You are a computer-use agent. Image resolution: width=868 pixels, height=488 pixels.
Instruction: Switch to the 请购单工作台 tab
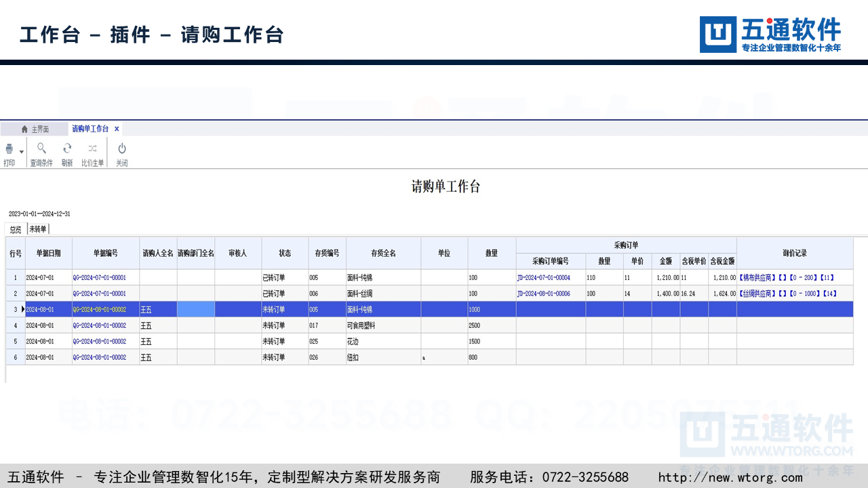point(90,129)
